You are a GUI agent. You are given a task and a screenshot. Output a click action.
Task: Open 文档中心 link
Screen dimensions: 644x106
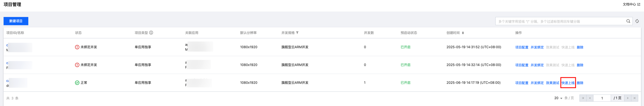629,4
